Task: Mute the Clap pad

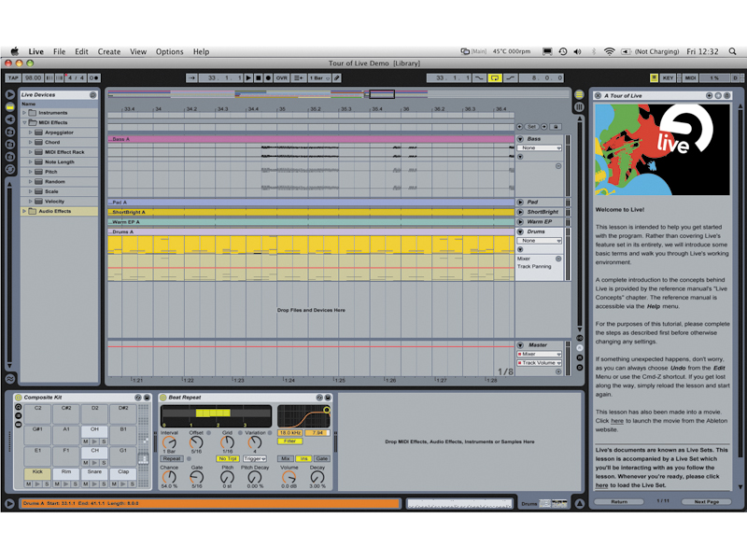Action: pos(114,483)
